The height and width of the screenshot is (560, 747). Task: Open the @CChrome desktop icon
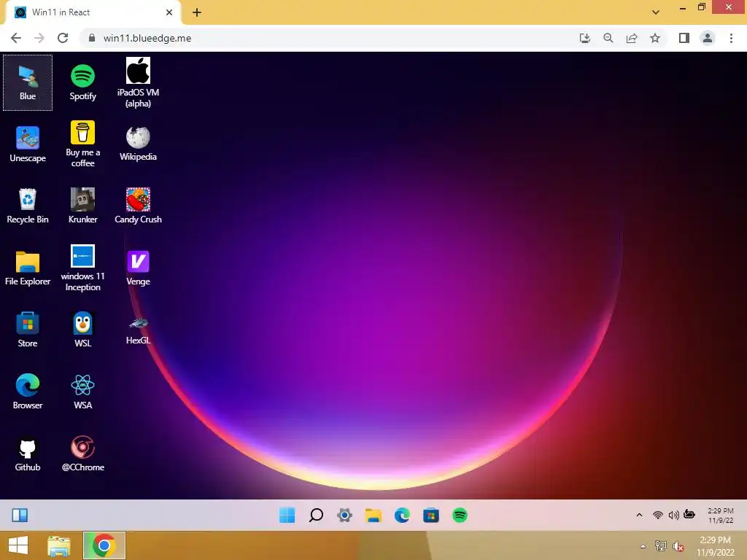coord(83,454)
